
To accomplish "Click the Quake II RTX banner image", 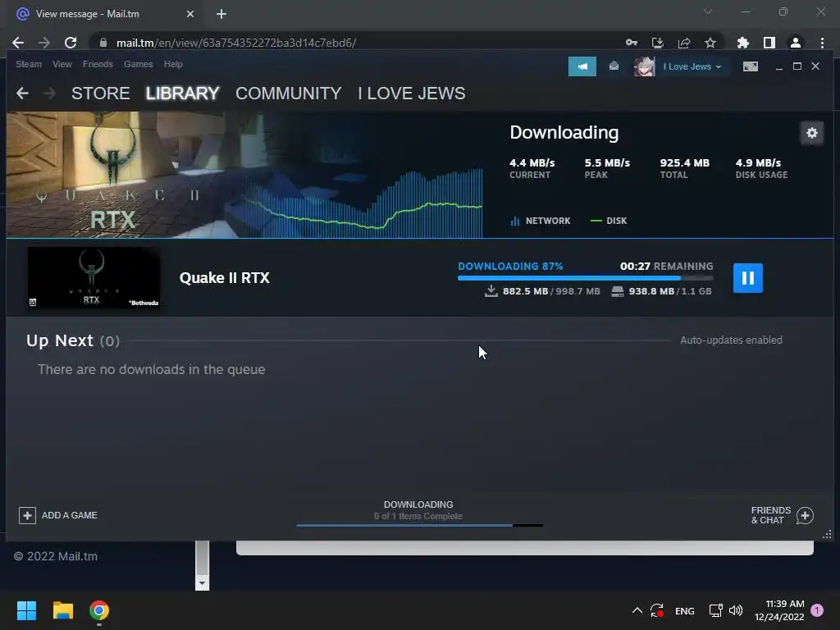I will (244, 175).
